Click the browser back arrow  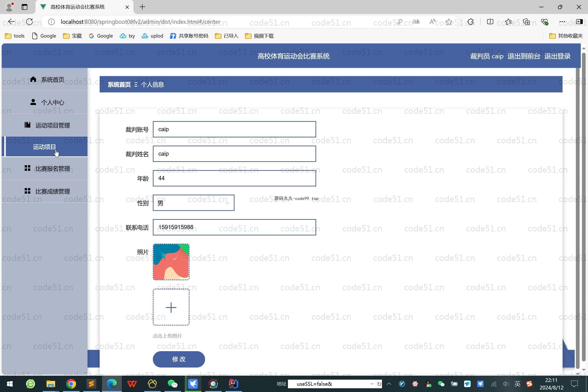(x=11, y=22)
